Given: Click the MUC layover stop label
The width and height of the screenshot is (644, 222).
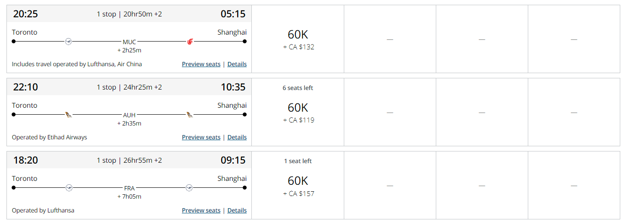Looking at the screenshot, I should [130, 42].
